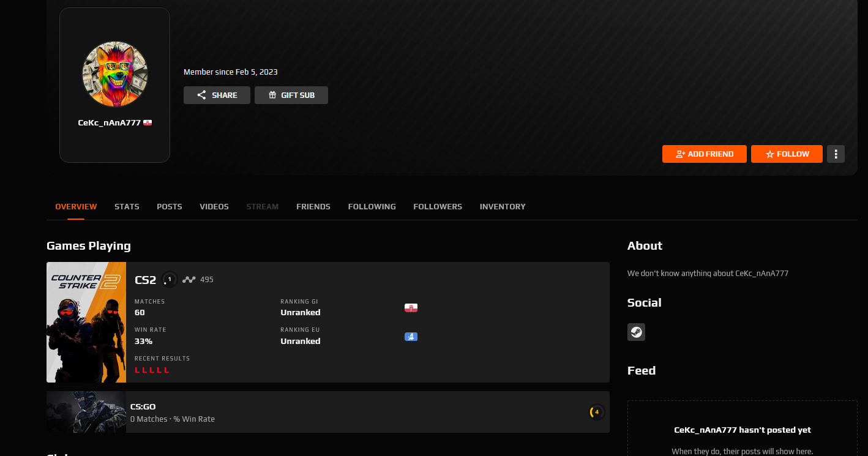The width and height of the screenshot is (868, 456).
Task: Click the Add Friend button label
Action: click(x=711, y=154)
